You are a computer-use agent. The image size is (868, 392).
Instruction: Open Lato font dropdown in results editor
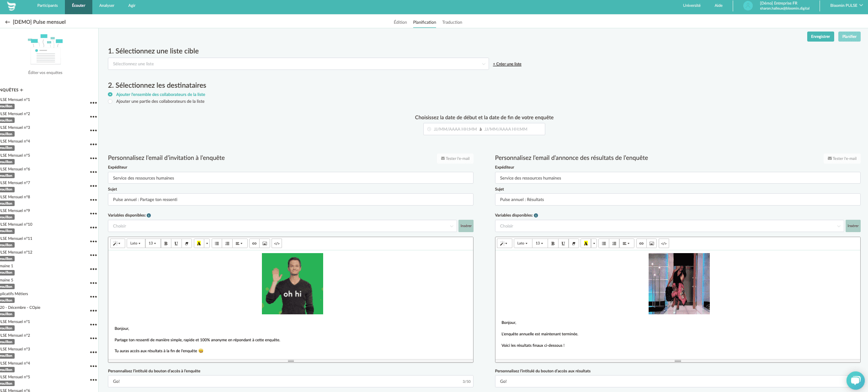coord(522,244)
